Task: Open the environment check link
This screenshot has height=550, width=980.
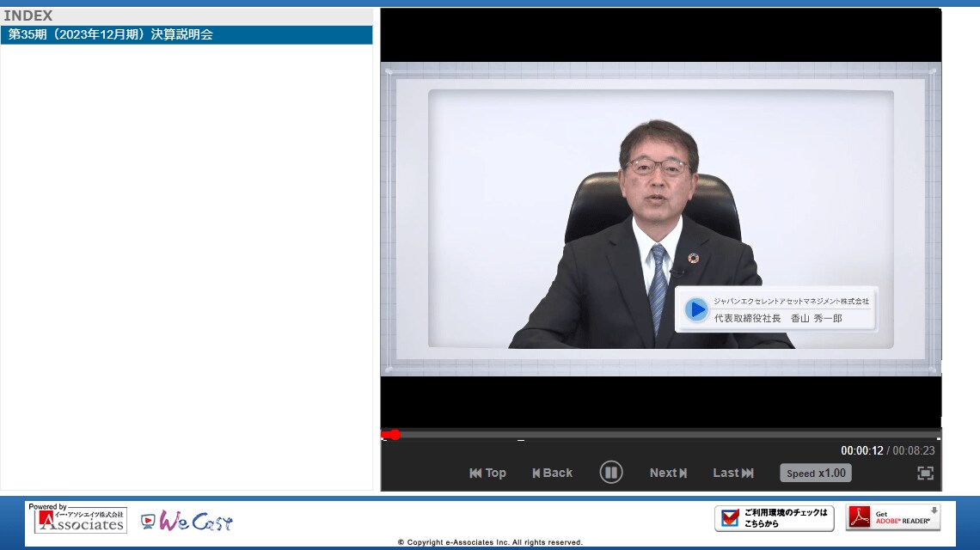Action: [774, 518]
